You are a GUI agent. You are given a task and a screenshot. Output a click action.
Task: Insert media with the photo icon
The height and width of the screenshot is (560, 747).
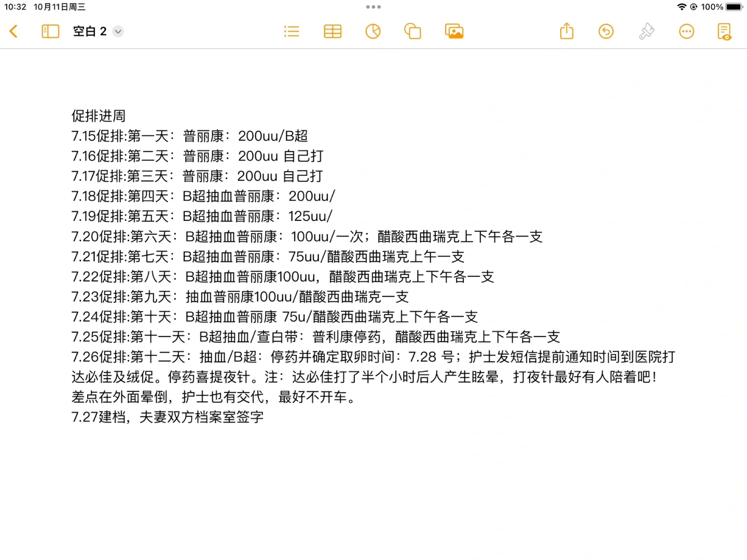[454, 32]
